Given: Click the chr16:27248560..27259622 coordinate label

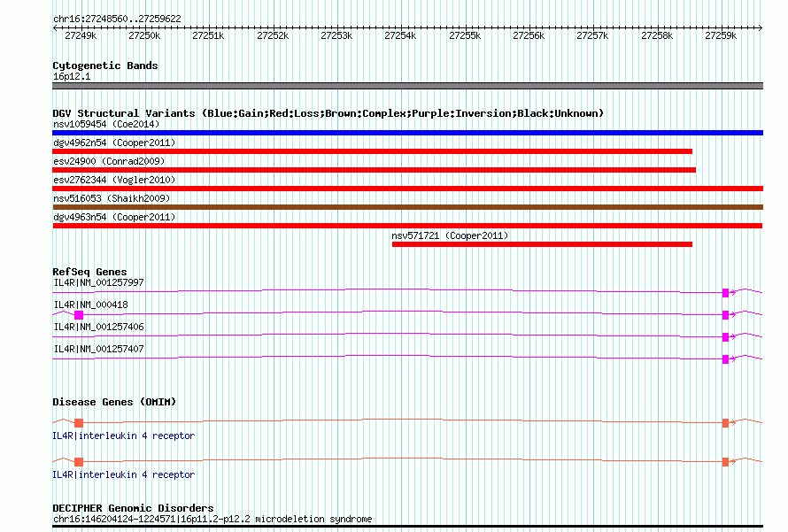Looking at the screenshot, I should (117, 19).
